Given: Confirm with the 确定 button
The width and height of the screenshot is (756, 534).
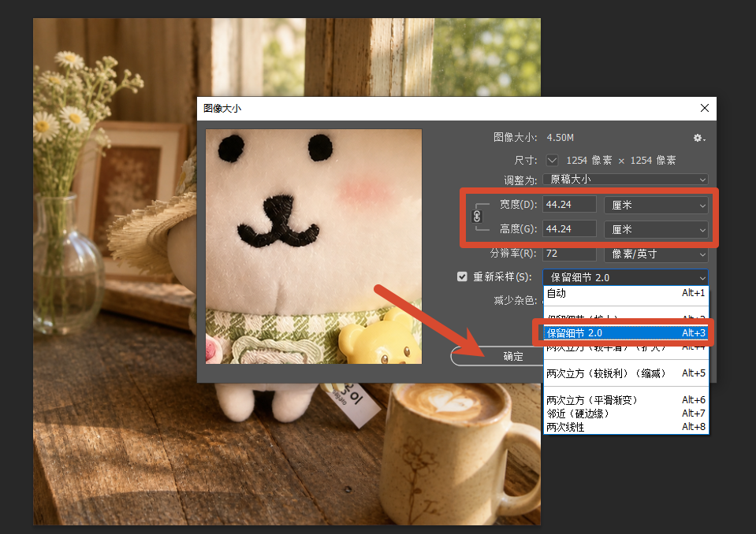Looking at the screenshot, I should 512,356.
